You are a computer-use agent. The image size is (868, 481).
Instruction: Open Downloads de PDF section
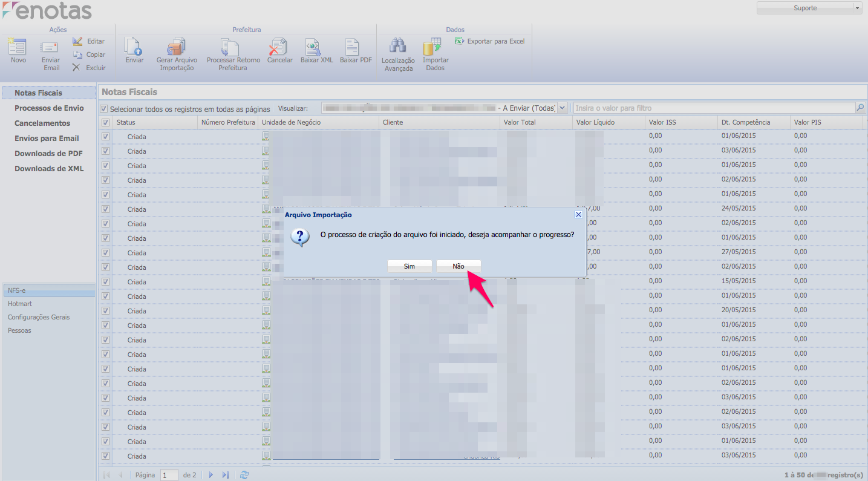tap(48, 153)
